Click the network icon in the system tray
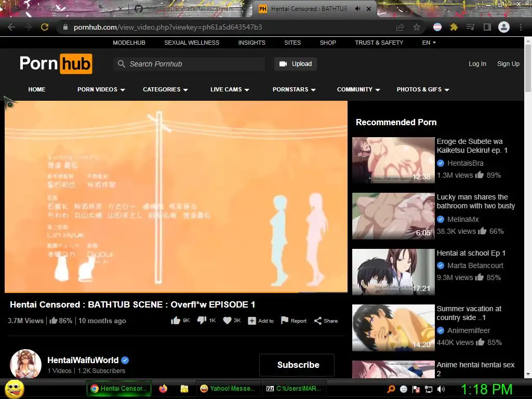The width and height of the screenshot is (532, 399). click(429, 389)
